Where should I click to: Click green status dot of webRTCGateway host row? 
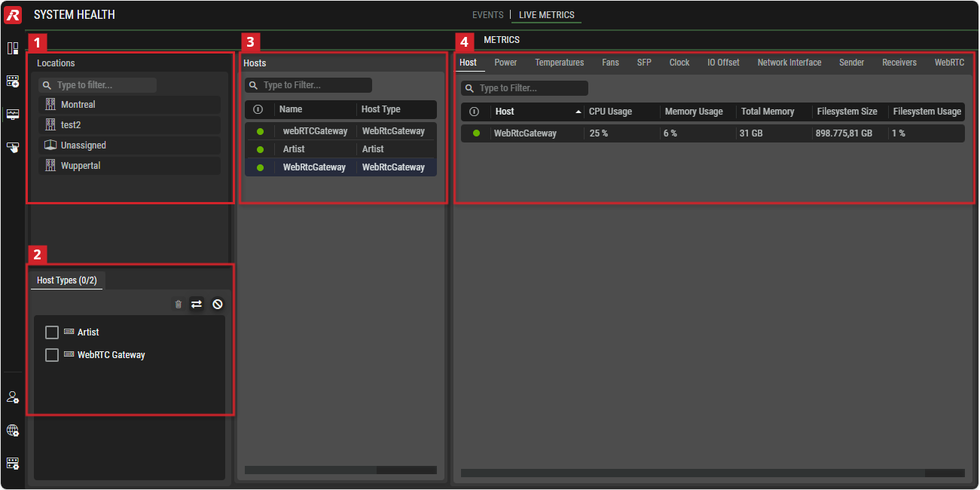(260, 131)
